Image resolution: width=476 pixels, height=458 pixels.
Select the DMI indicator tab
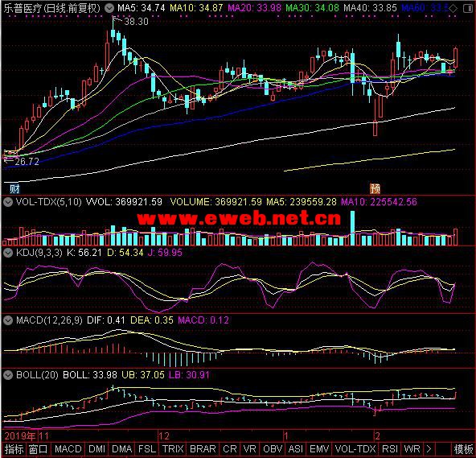click(x=96, y=449)
